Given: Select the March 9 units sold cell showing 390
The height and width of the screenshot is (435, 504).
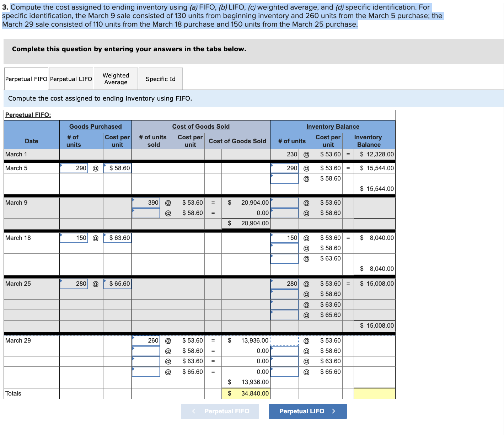Looking at the screenshot, I should point(146,202).
